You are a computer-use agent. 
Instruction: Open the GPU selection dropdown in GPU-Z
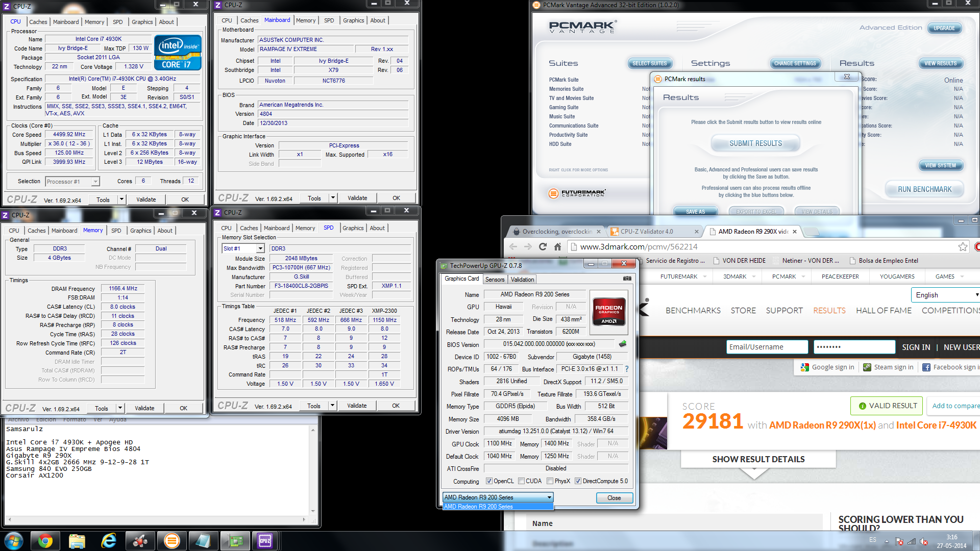498,497
